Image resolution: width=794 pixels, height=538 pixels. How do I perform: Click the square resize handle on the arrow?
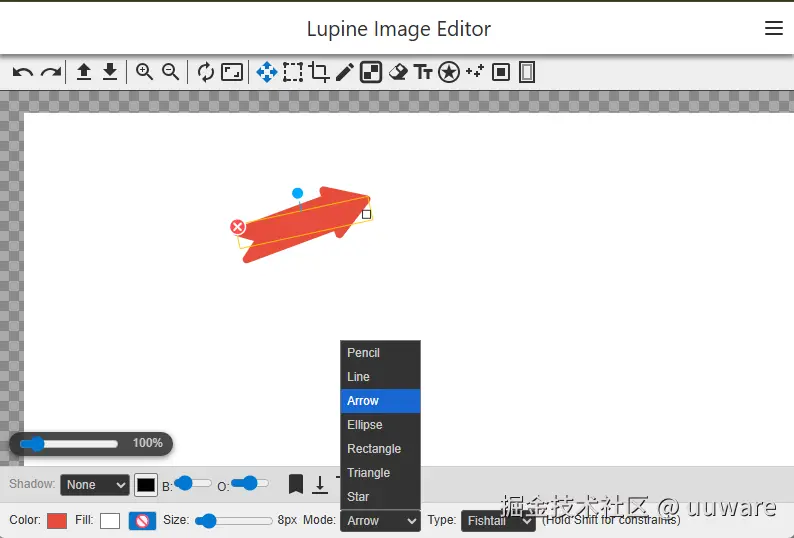click(x=367, y=214)
